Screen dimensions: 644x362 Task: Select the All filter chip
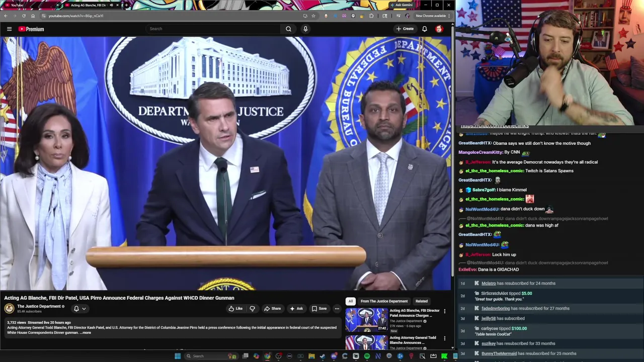coord(351,301)
